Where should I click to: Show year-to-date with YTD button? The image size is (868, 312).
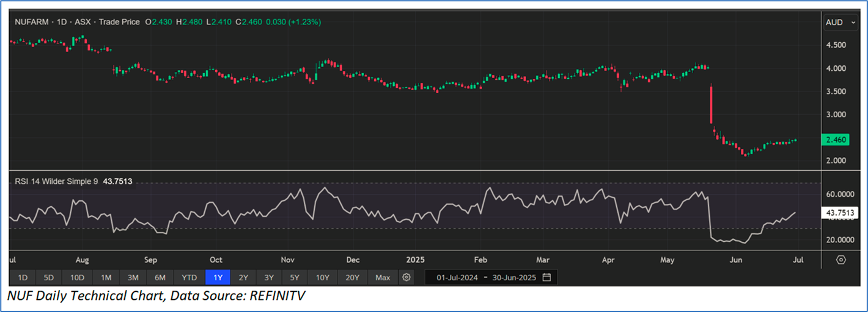[x=189, y=278]
